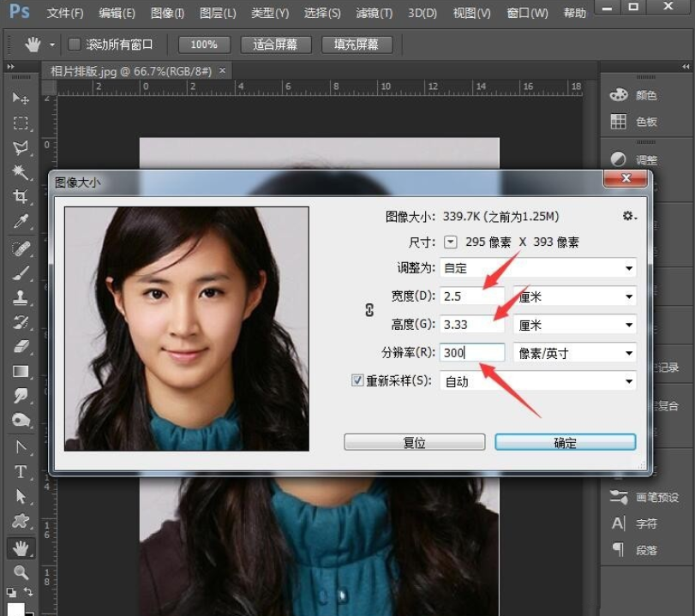The height and width of the screenshot is (616, 695).
Task: Select the Rectangular Marquee tool
Action: click(21, 123)
